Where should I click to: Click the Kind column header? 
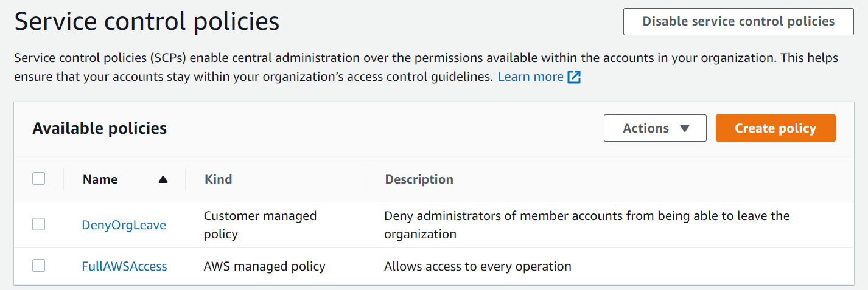(219, 179)
